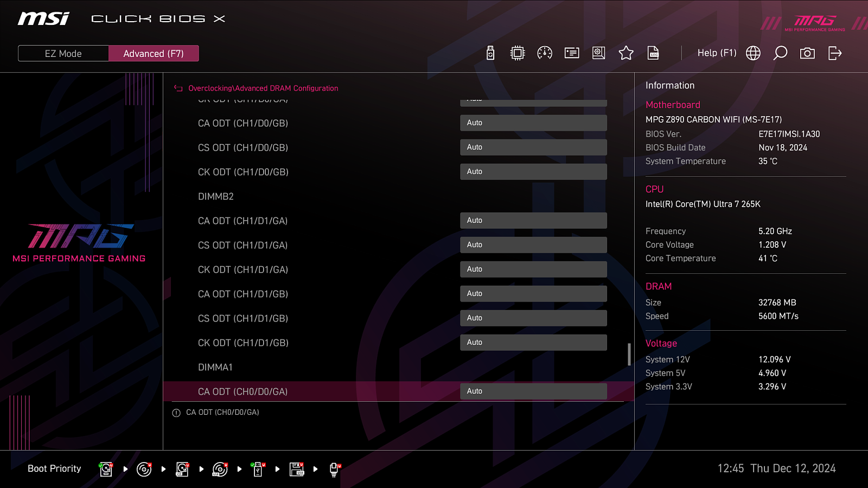Click System 12V 12.096 V value
This screenshot has width=868, height=488.
pos(775,360)
